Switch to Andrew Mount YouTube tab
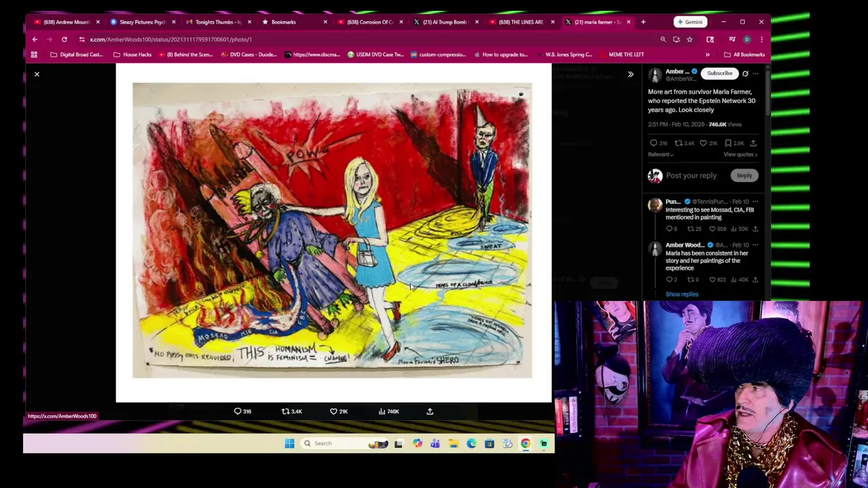 tap(66, 22)
